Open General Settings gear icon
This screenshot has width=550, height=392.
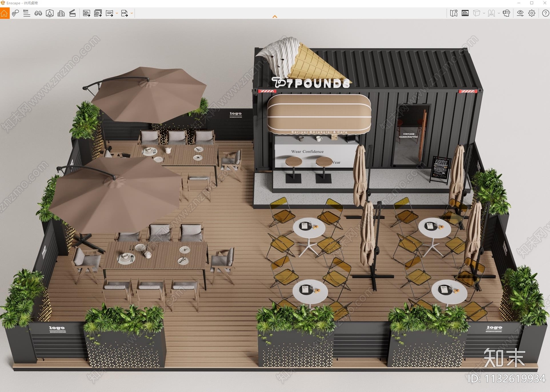click(x=532, y=13)
